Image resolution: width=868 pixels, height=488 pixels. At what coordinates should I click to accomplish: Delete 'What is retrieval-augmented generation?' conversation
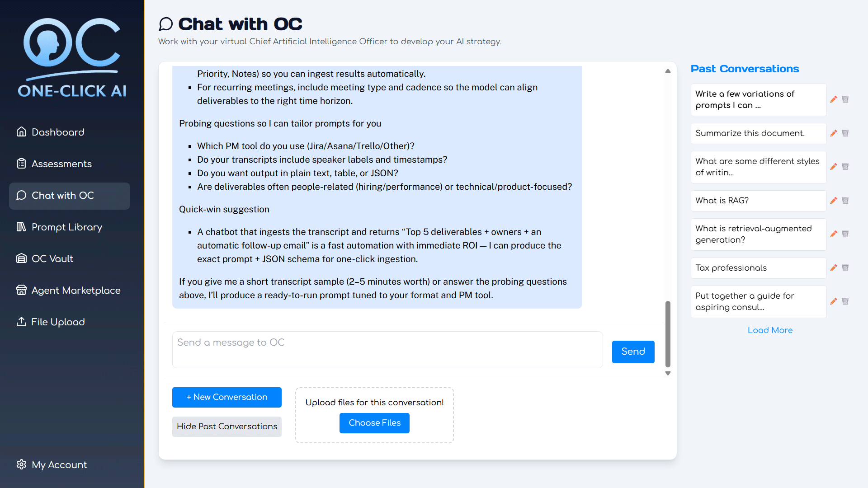tap(845, 234)
